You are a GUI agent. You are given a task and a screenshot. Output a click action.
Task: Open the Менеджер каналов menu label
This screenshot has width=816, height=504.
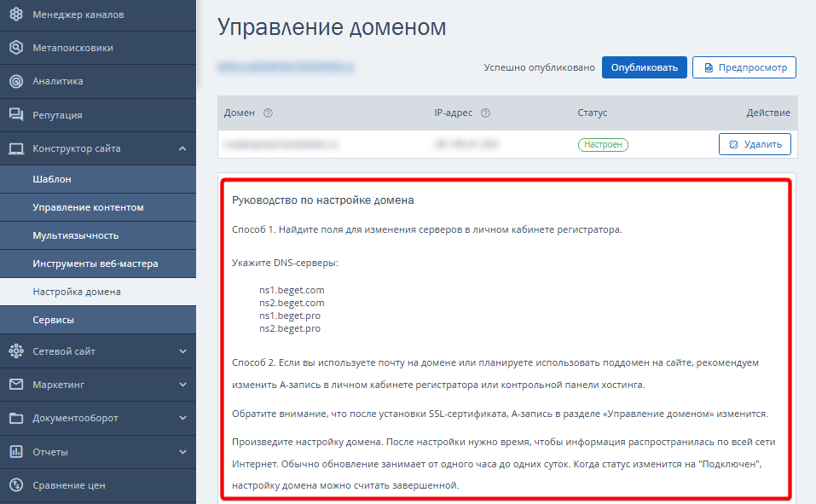[78, 14]
